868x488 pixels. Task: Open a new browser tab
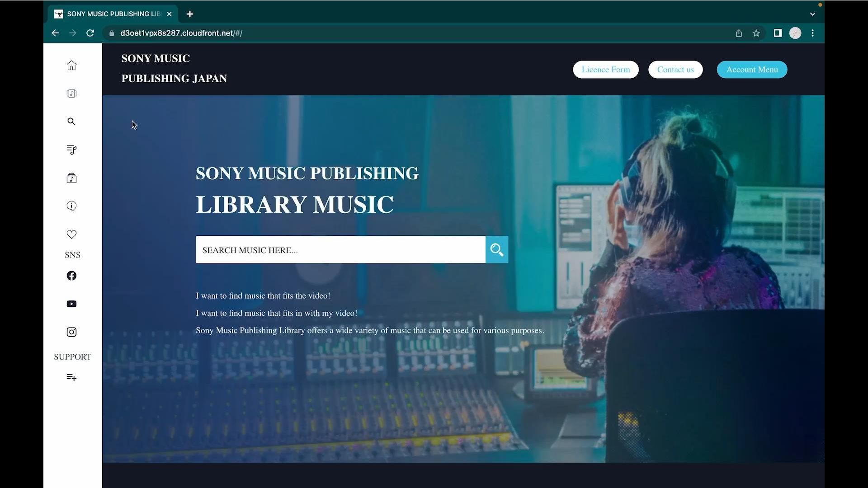[190, 14]
